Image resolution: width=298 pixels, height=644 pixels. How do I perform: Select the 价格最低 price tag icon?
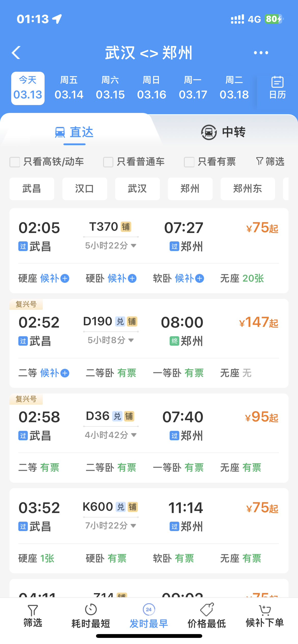(207, 609)
